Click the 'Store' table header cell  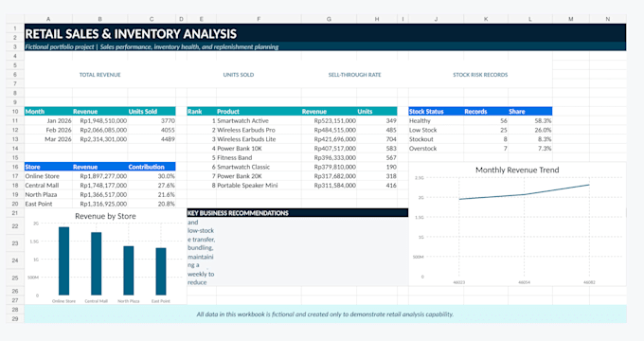tap(48, 167)
